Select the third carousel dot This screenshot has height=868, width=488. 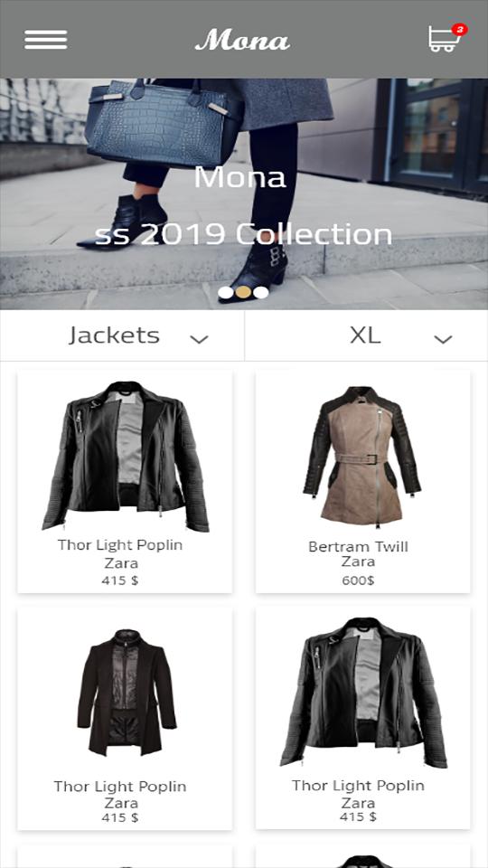(260, 292)
